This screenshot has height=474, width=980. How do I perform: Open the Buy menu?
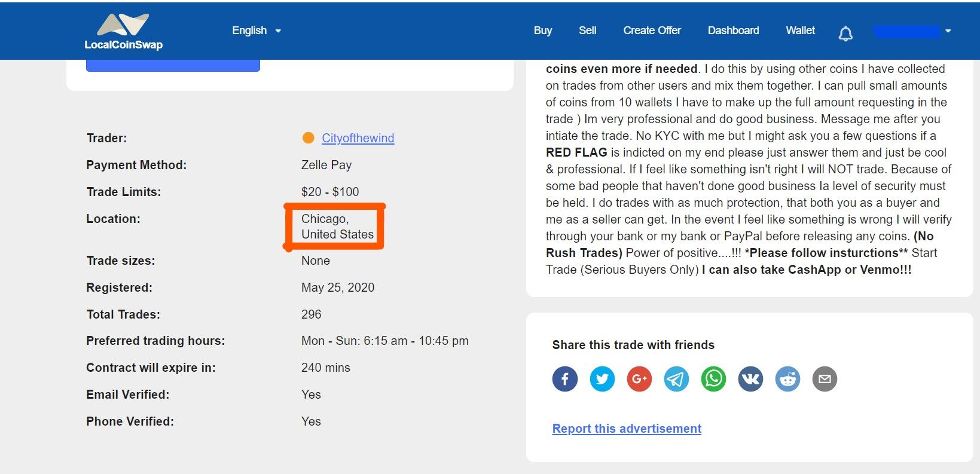point(543,30)
